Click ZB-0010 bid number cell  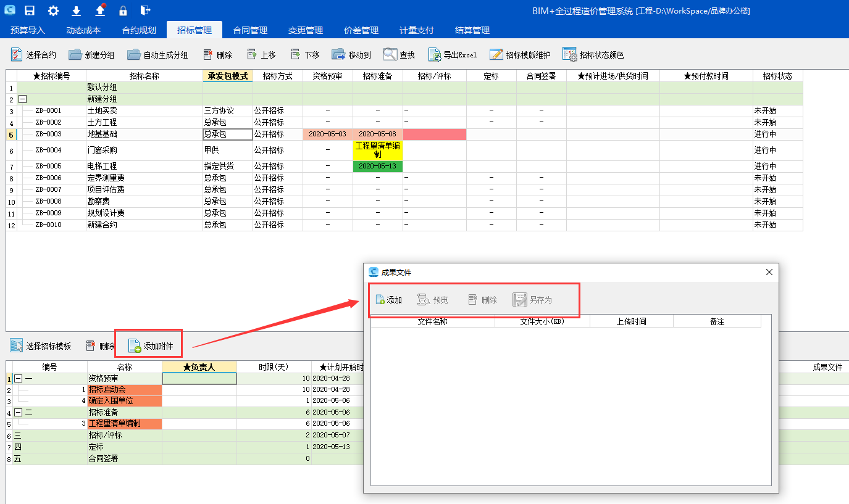pos(52,225)
